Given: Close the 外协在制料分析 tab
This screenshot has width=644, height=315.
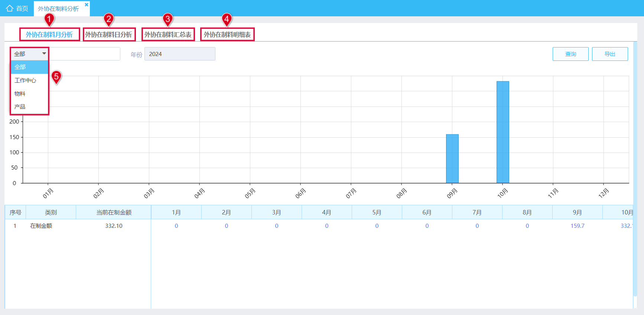Looking at the screenshot, I should [87, 4].
